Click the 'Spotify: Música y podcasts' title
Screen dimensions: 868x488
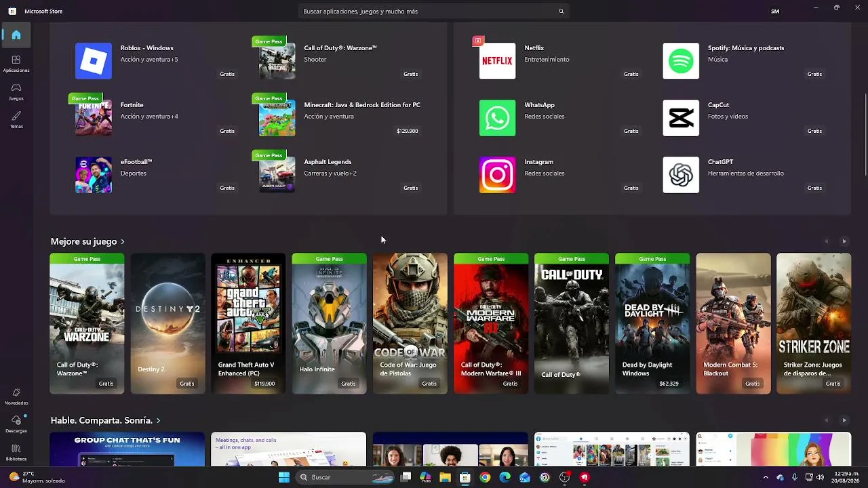[x=746, y=48]
